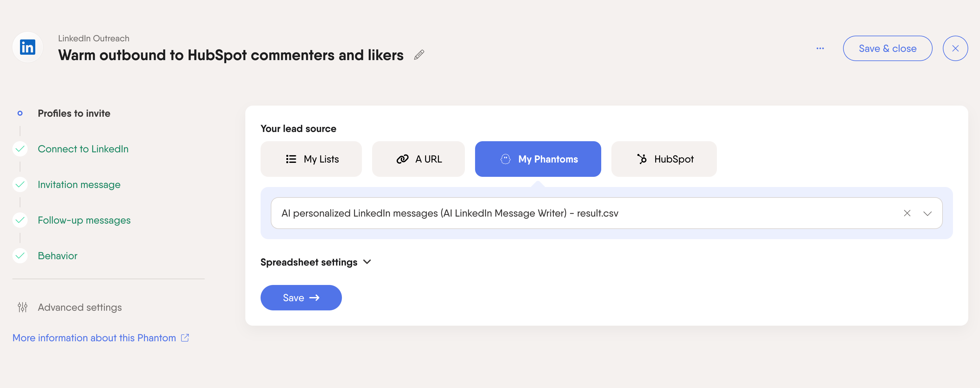980x388 pixels.
Task: Click the Your lead source heading
Action: (x=298, y=129)
